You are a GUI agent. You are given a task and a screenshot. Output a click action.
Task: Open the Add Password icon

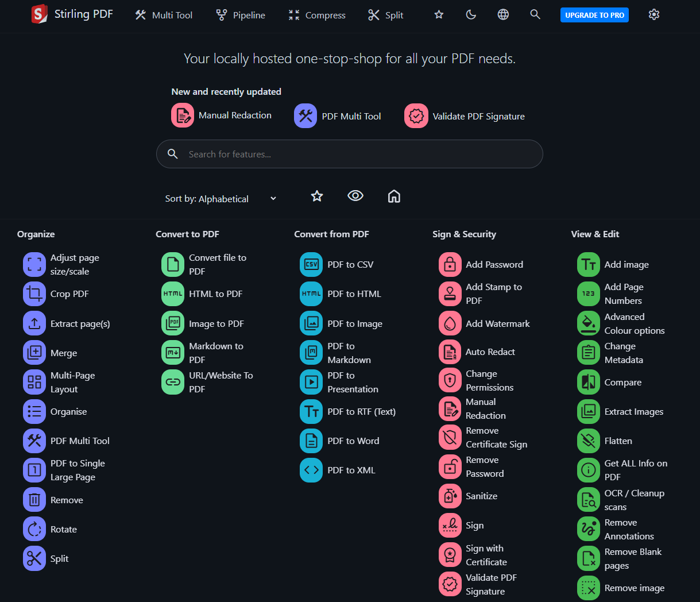450,265
